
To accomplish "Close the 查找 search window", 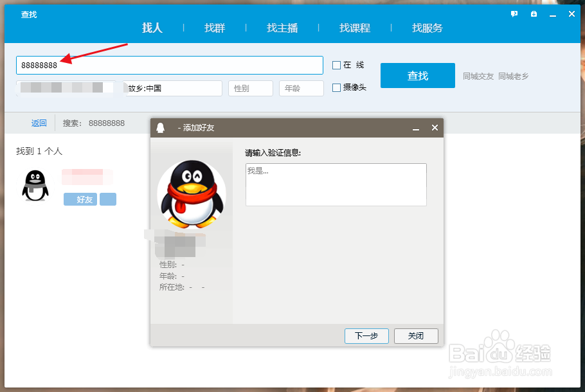I will [x=571, y=14].
